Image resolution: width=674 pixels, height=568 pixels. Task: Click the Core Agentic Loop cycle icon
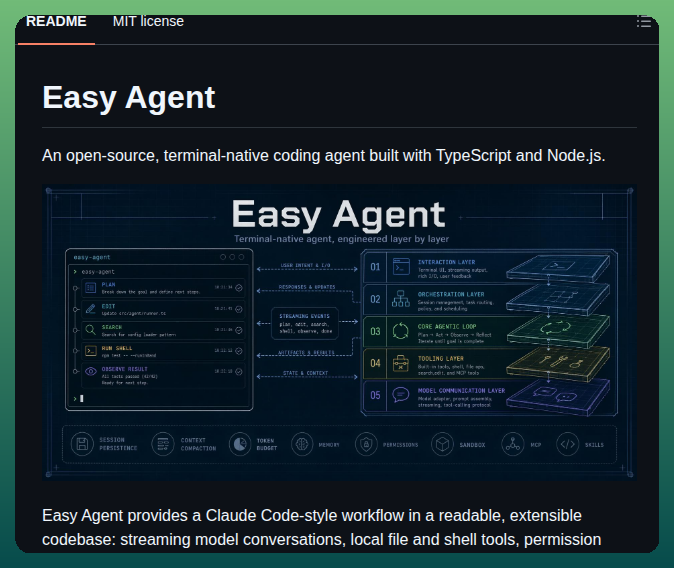[x=401, y=331]
